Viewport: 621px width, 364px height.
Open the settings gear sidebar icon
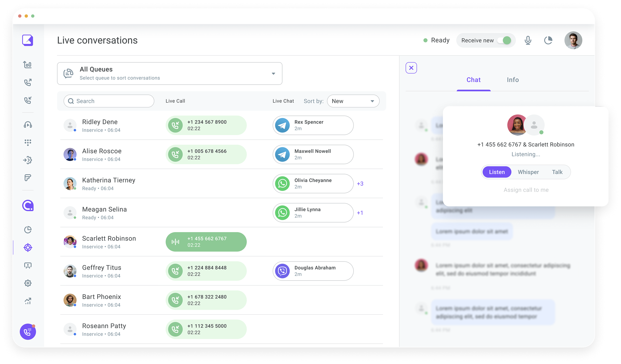click(x=28, y=283)
